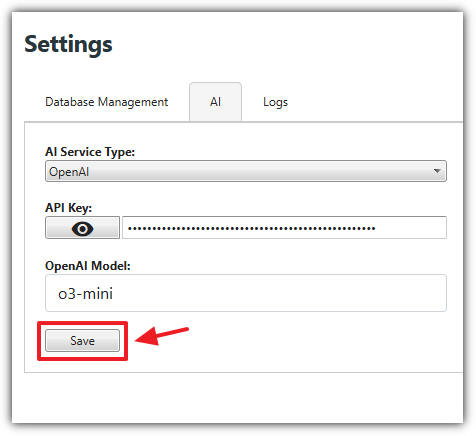This screenshot has width=476, height=436.
Task: Switch to the Logs tab
Action: tap(275, 102)
